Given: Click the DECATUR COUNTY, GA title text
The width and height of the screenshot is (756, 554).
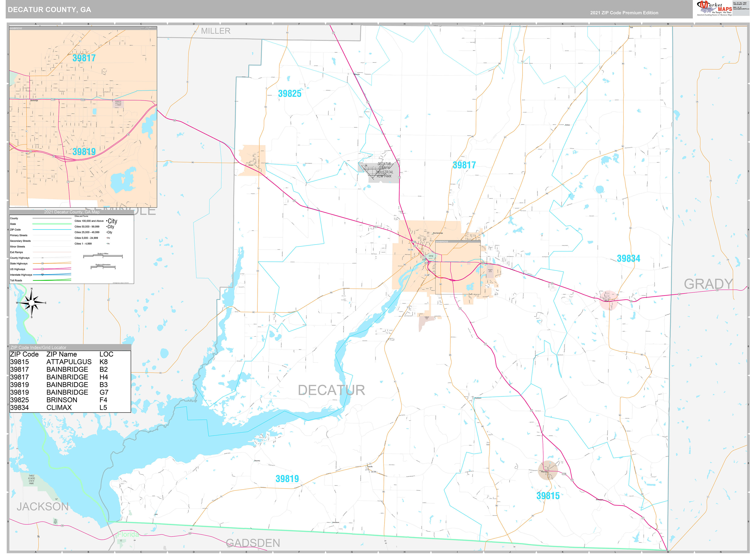Looking at the screenshot, I should [49, 10].
